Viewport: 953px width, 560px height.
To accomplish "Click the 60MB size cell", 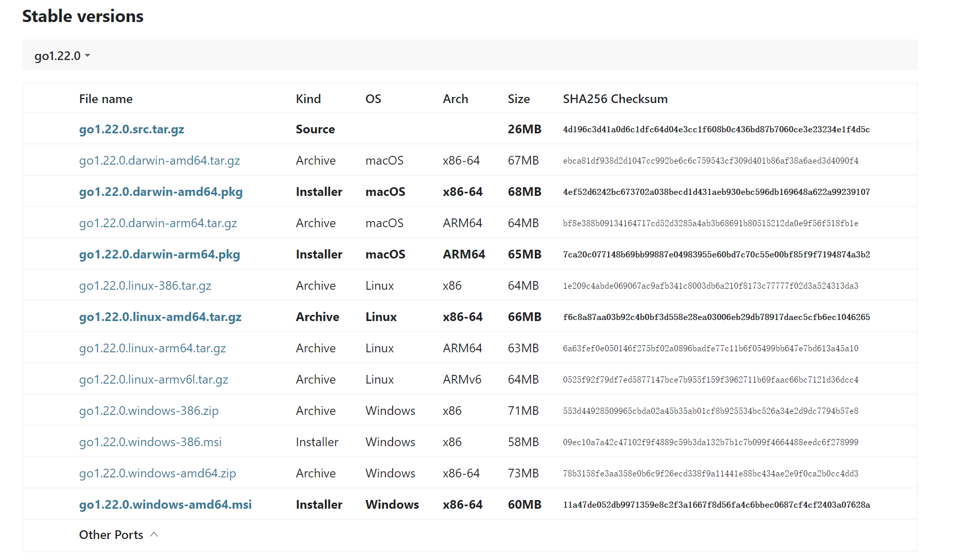I will 524,505.
